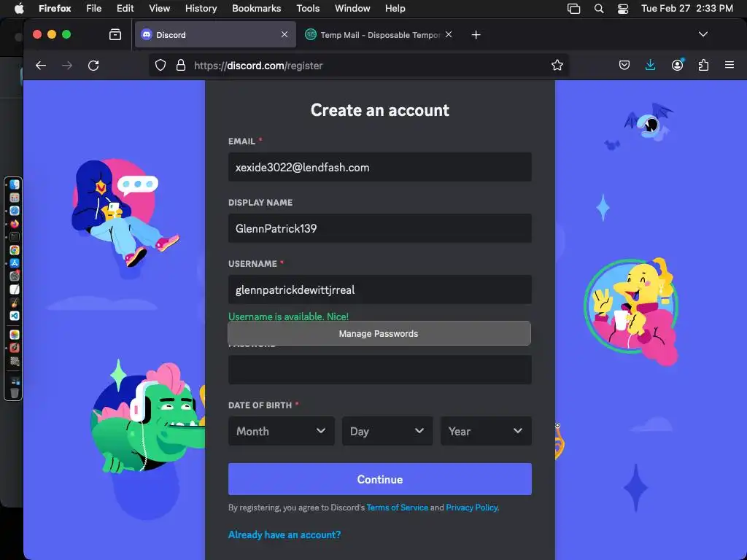Expand the Day dropdown

point(387,431)
